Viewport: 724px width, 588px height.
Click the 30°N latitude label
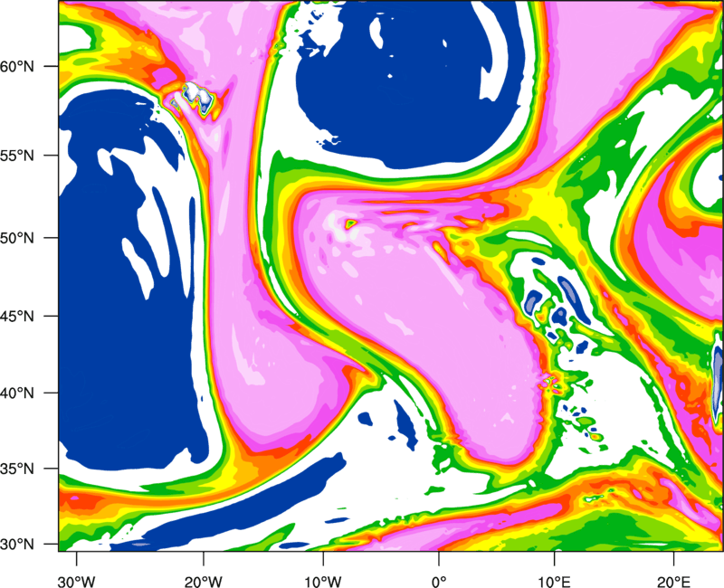coord(17,545)
